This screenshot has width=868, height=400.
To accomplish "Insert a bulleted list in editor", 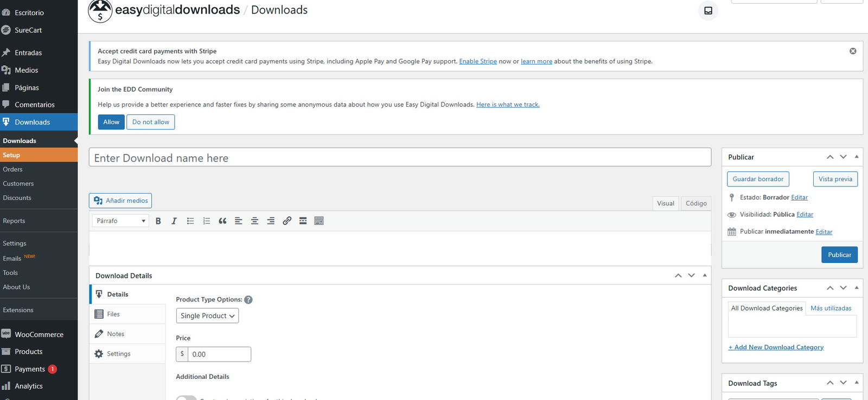I will [x=190, y=221].
